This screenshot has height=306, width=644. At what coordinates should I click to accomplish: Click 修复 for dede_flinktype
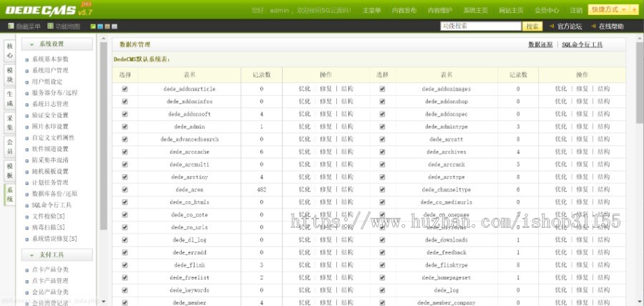click(x=582, y=265)
